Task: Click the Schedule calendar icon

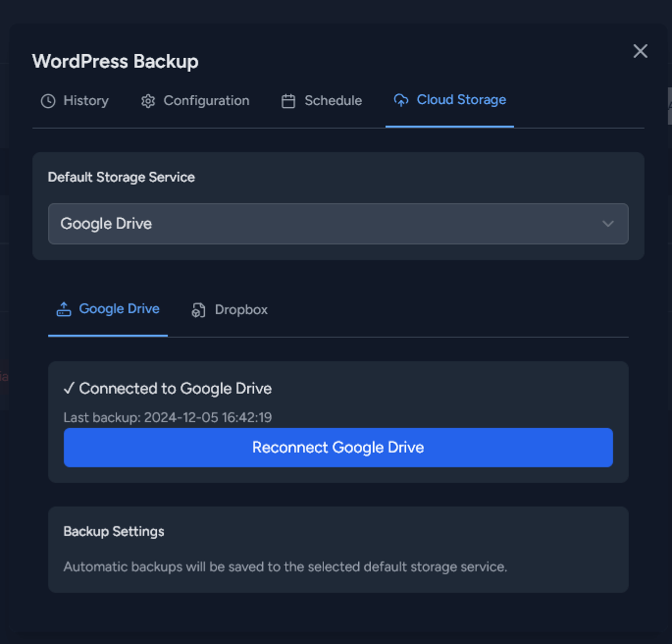Action: 288,101
